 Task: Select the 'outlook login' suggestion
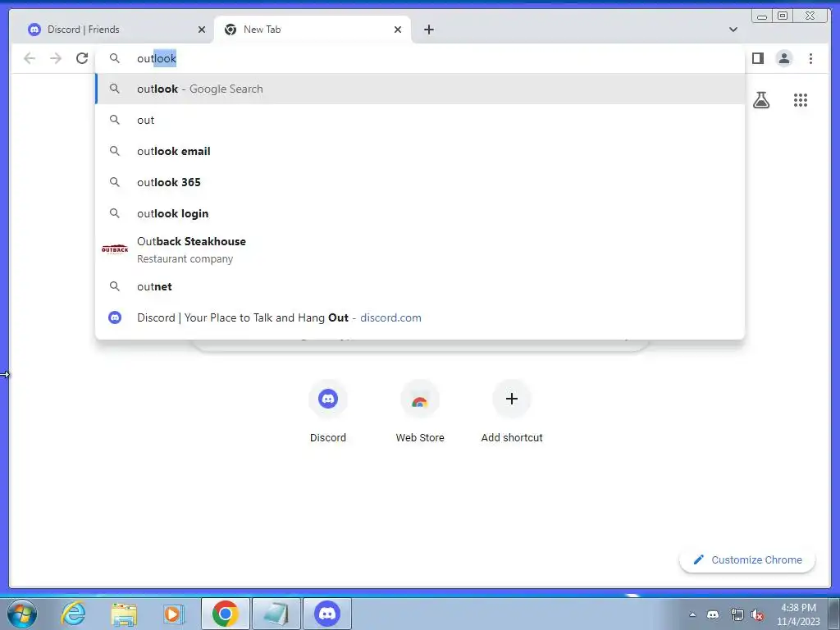(x=420, y=213)
